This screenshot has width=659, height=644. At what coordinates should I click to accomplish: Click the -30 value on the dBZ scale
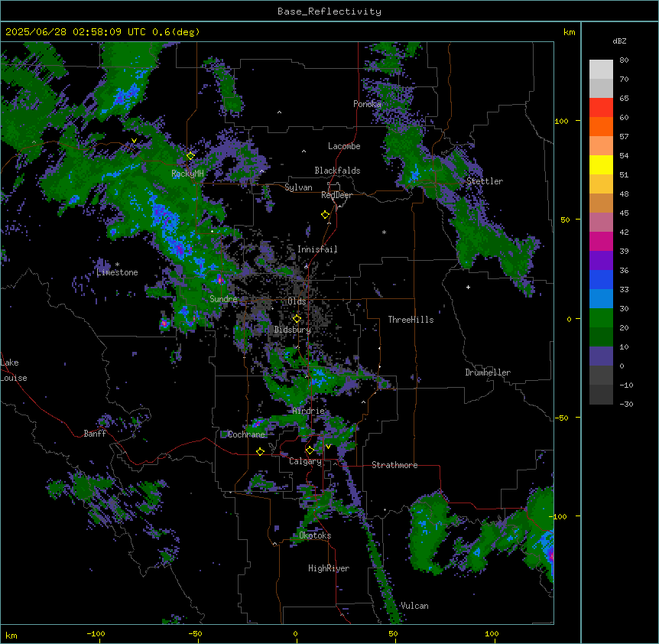pos(626,404)
